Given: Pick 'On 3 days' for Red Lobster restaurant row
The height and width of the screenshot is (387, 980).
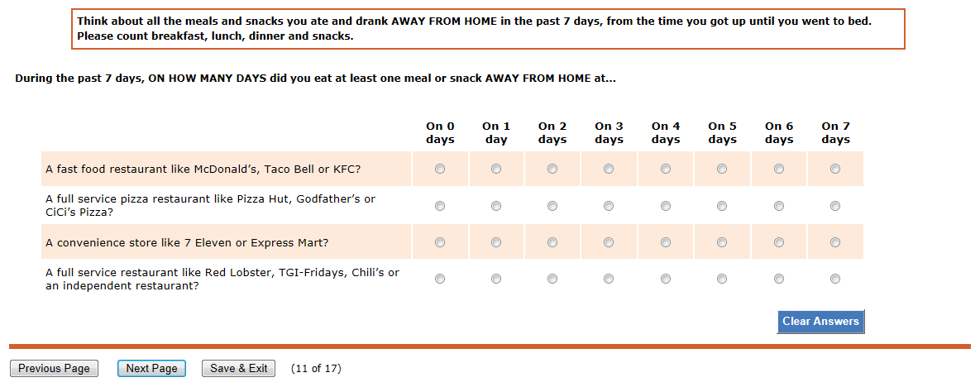Looking at the screenshot, I should click(x=609, y=279).
